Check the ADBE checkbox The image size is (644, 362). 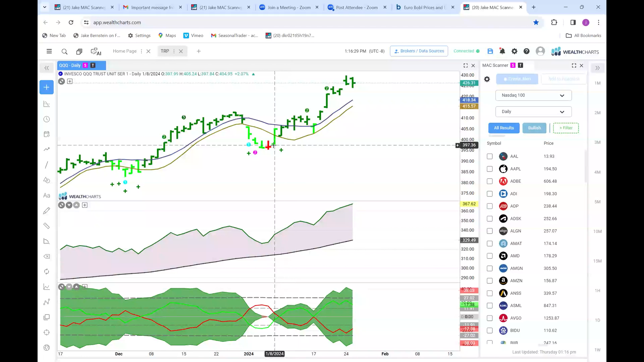click(x=490, y=181)
